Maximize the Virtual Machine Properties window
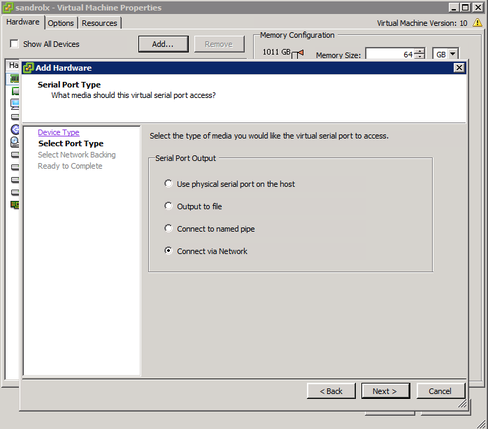Image resolution: width=488 pixels, height=429 pixels. [x=466, y=7]
